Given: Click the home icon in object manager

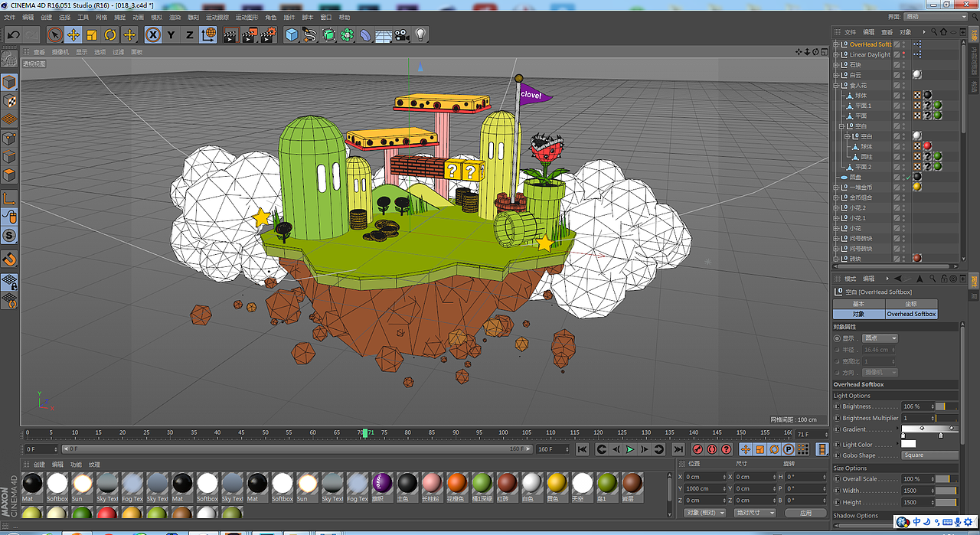Looking at the screenshot, I should [x=943, y=32].
